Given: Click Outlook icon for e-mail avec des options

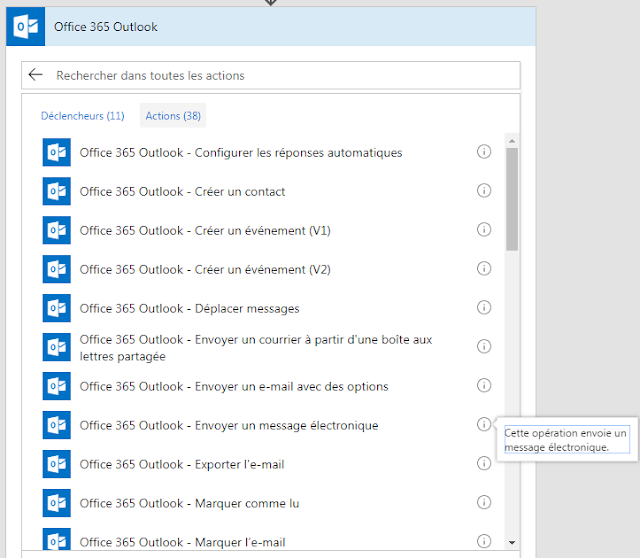Looking at the screenshot, I should (57, 386).
